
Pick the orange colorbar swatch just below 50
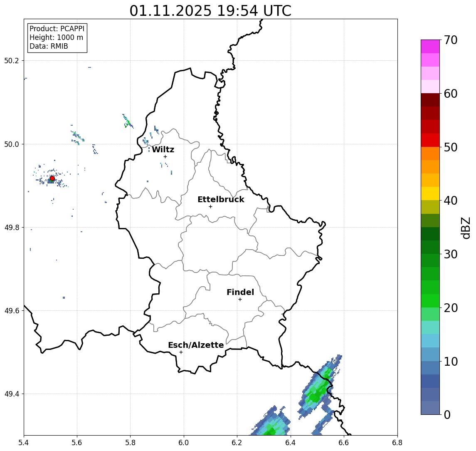tap(430, 154)
